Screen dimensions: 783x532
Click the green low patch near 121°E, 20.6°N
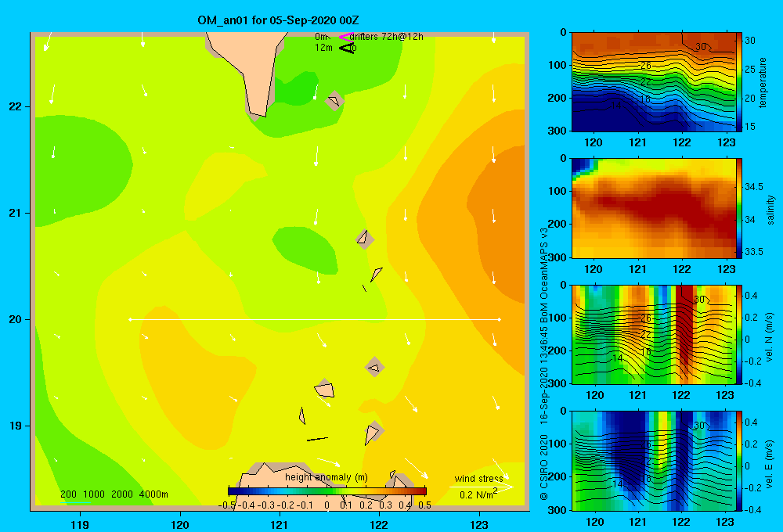coord(305,250)
